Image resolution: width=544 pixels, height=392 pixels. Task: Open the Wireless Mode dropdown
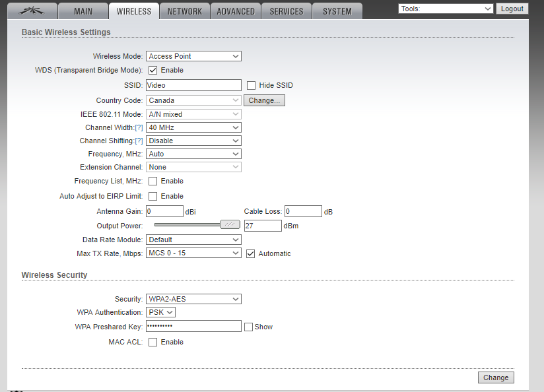click(x=193, y=56)
